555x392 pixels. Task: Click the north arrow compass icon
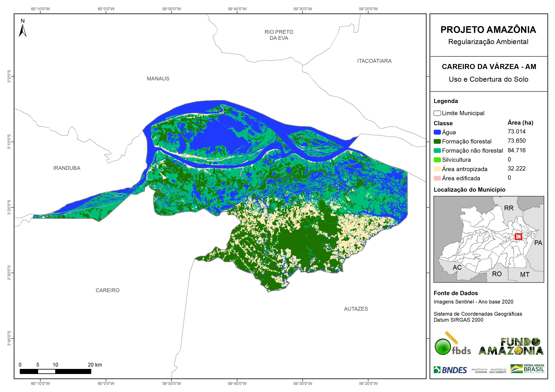coord(22,30)
